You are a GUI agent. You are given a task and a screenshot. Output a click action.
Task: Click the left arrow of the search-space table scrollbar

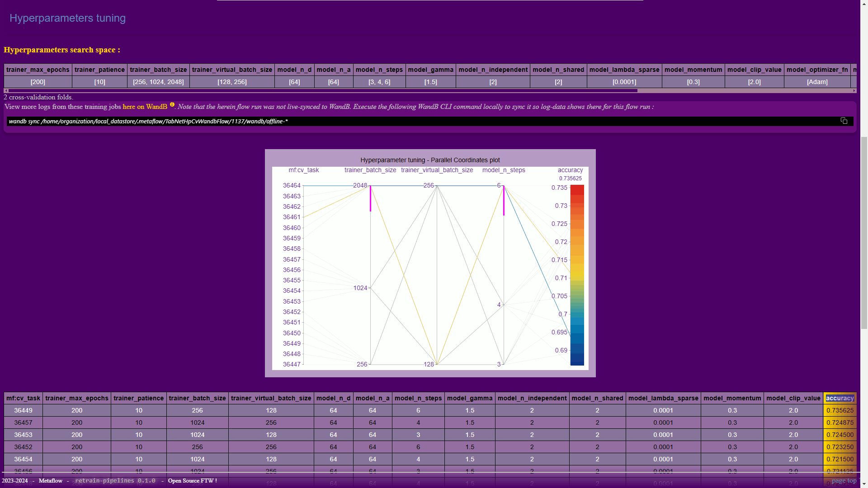[x=6, y=91]
